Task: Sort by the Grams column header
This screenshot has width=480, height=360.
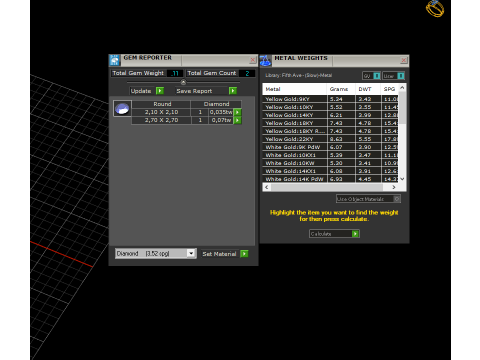Action: tap(341, 89)
